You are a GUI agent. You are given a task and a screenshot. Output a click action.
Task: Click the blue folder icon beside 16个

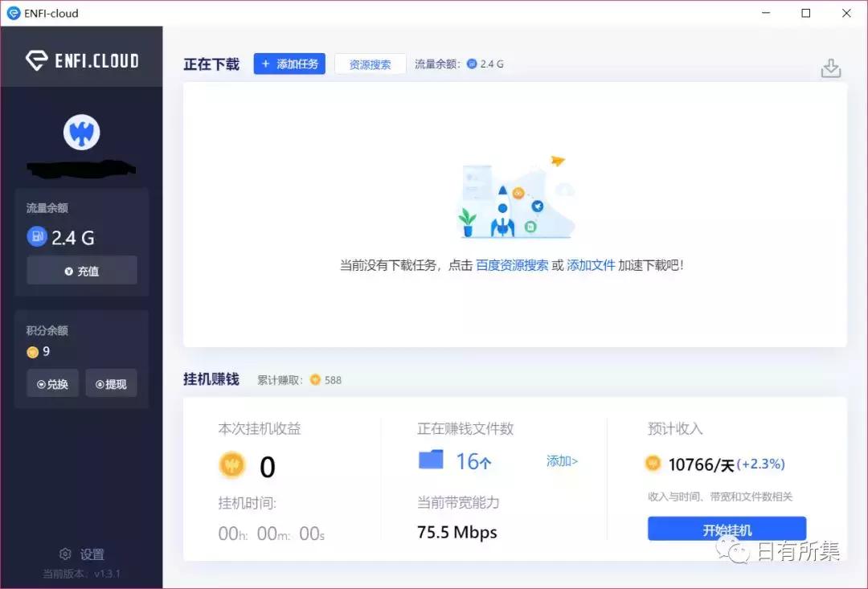(431, 459)
